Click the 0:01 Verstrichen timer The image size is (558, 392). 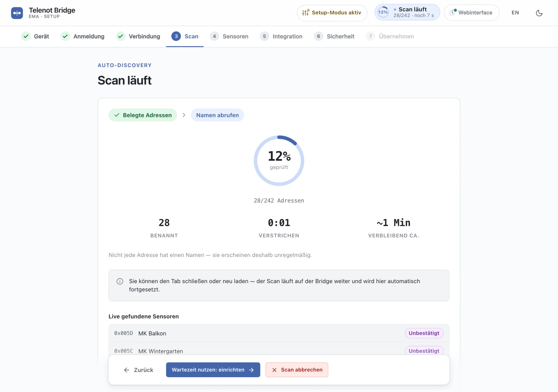coord(279,228)
